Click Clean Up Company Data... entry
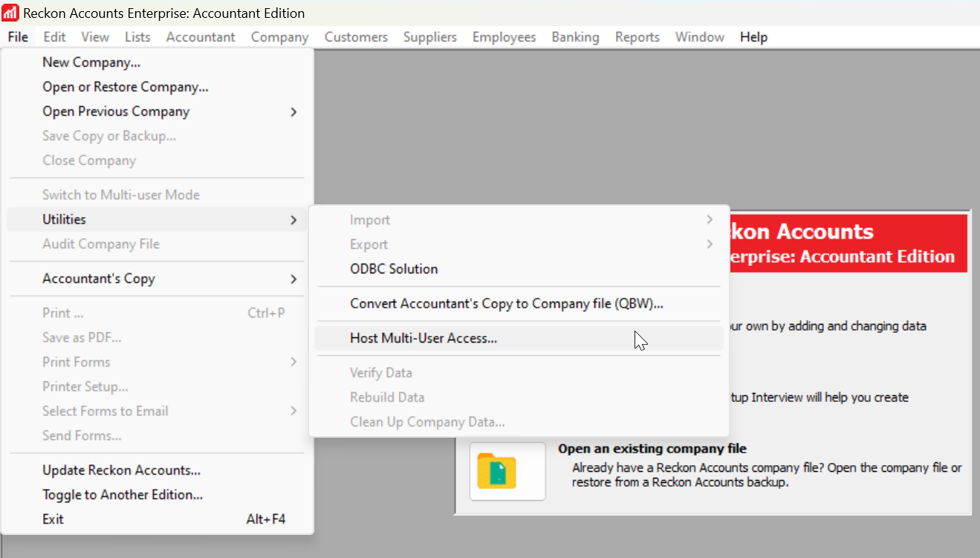980x558 pixels. (x=519, y=421)
